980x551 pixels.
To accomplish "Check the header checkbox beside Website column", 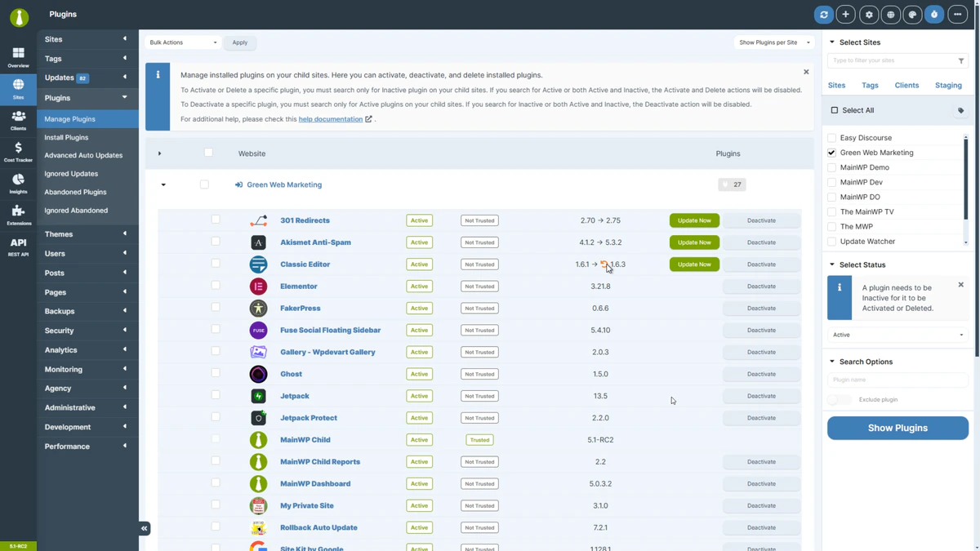I will 208,153.
